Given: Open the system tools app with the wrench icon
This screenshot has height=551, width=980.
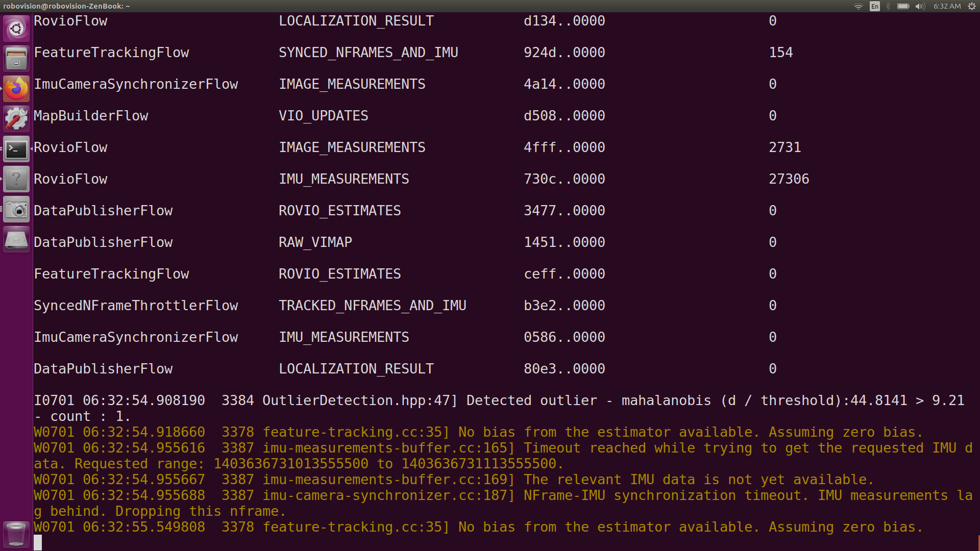Looking at the screenshot, I should coord(16,118).
